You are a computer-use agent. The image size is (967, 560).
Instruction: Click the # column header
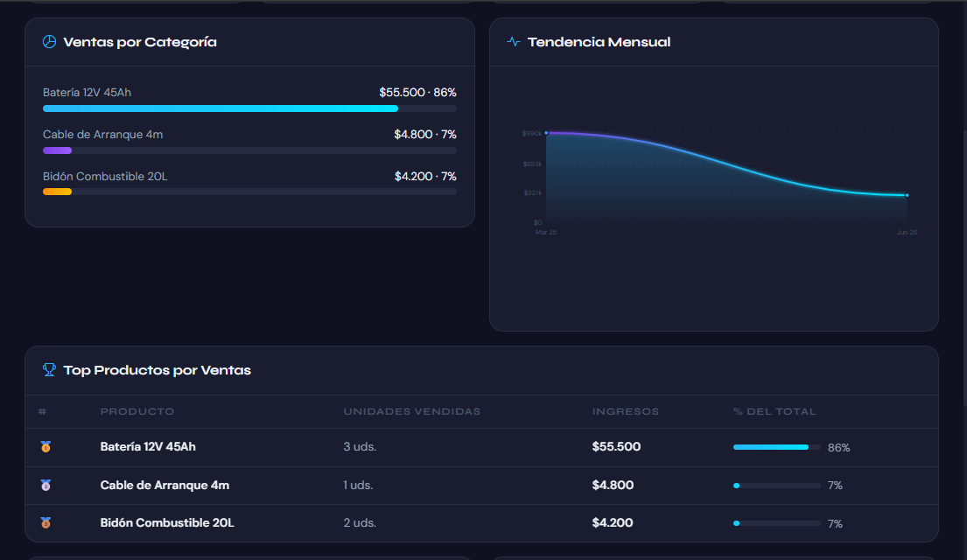coord(42,411)
